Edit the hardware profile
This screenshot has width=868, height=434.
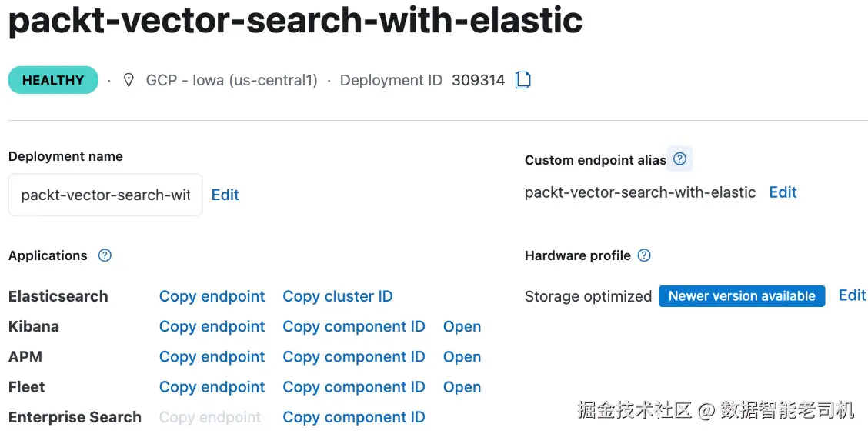pos(852,295)
